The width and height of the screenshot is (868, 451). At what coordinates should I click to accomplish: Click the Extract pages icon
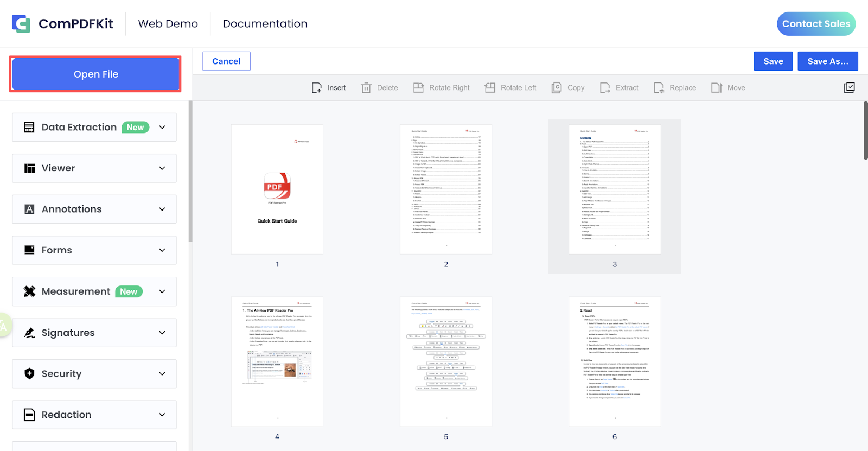[x=605, y=88]
